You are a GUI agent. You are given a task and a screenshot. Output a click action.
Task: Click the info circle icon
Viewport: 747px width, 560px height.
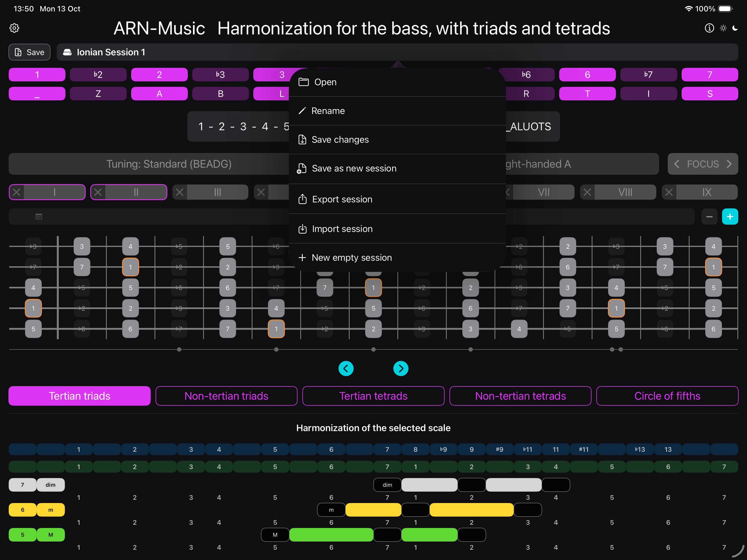709,28
